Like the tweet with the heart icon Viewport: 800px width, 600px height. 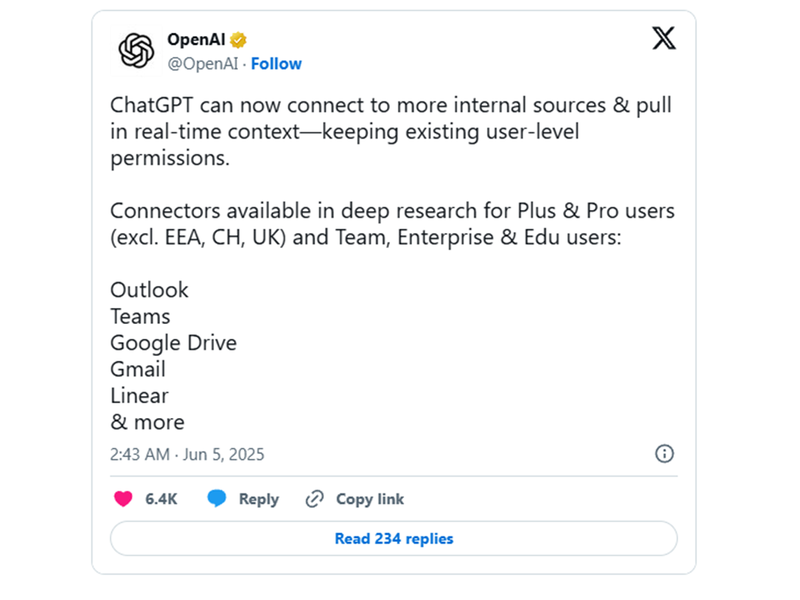pos(123,499)
